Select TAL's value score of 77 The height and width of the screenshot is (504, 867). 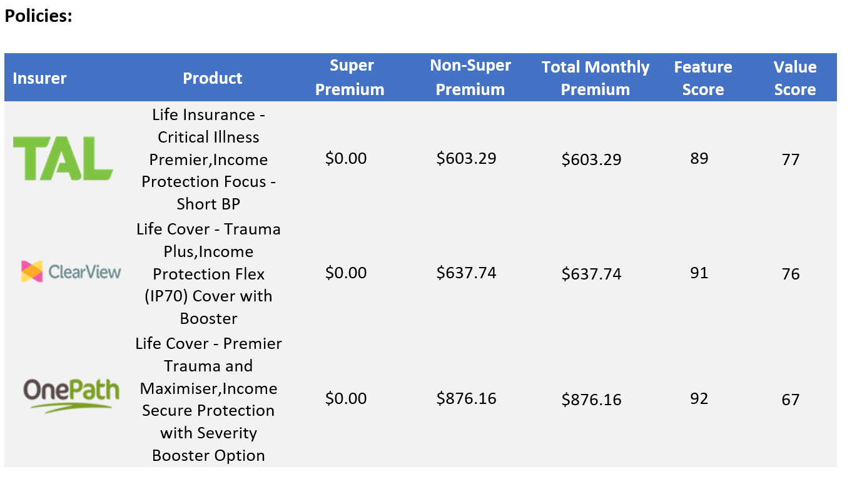791,159
